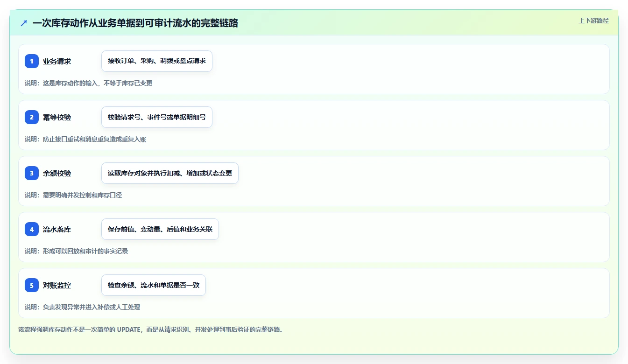The height and width of the screenshot is (364, 628).
Task: Click step number 1 badge
Action: click(x=32, y=61)
